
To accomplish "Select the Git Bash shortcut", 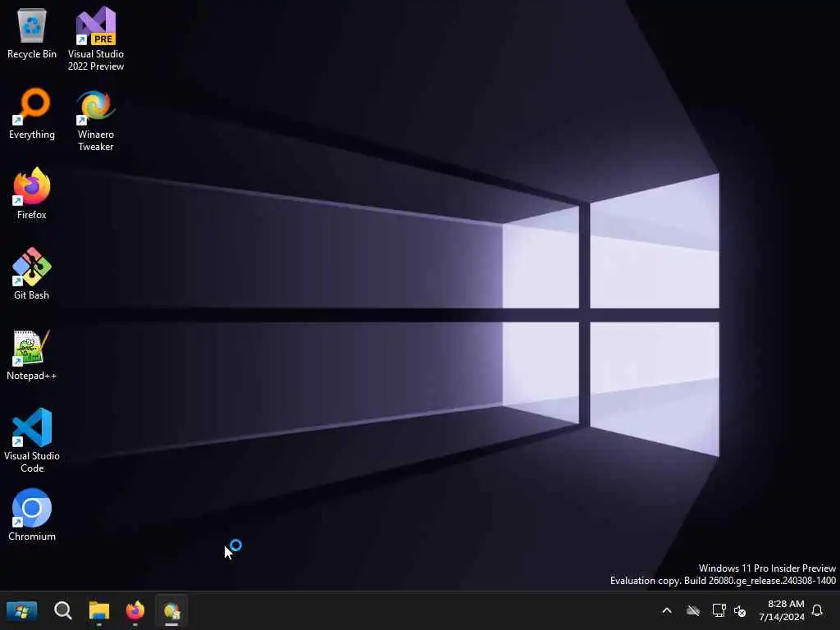I will click(x=32, y=274).
